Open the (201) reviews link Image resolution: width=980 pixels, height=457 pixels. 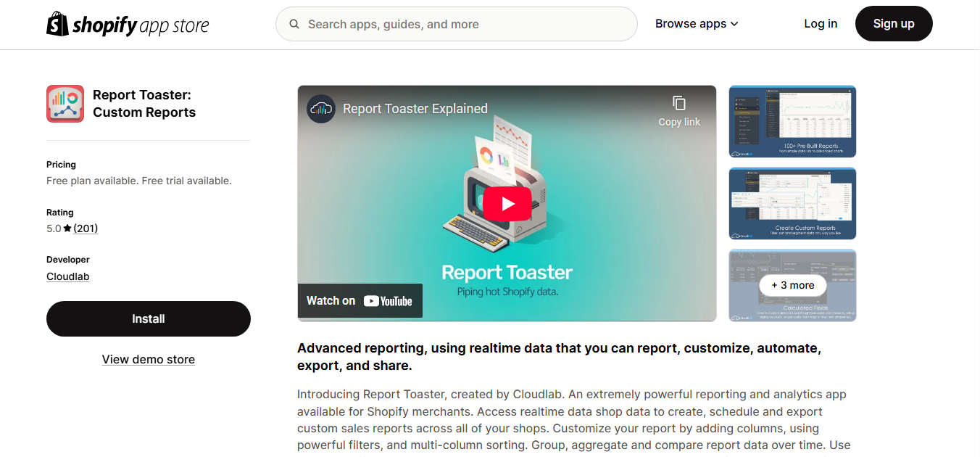87,228
